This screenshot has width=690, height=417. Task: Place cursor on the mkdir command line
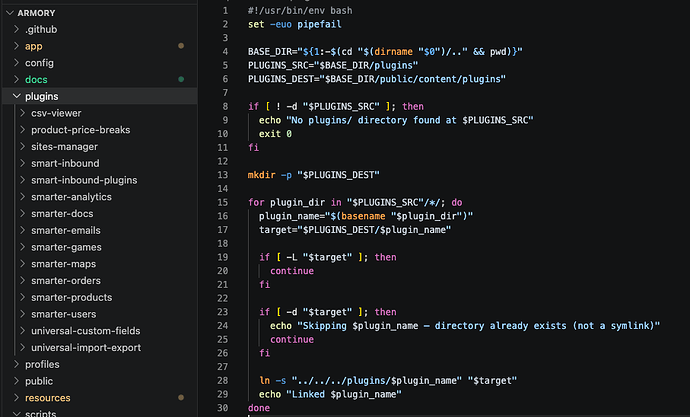click(x=313, y=175)
